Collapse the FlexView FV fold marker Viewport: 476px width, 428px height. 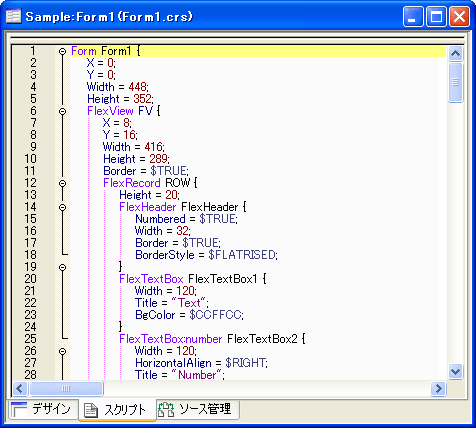click(x=62, y=111)
